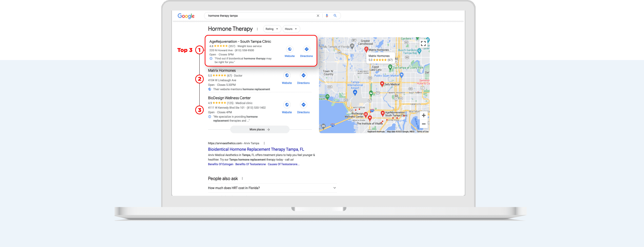Click 'Hormone Therapy' heading
644x247 pixels.
(230, 29)
